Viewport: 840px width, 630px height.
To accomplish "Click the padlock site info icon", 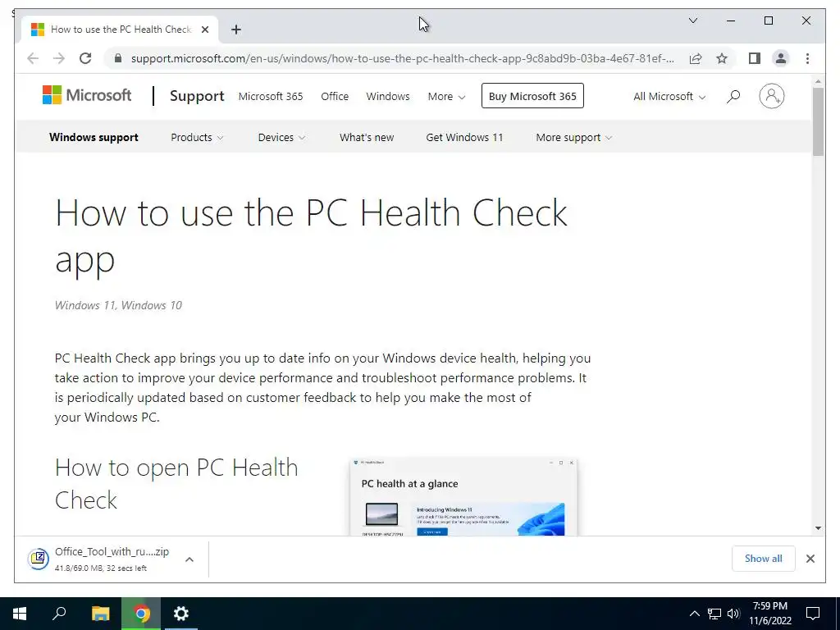I will coord(118,58).
